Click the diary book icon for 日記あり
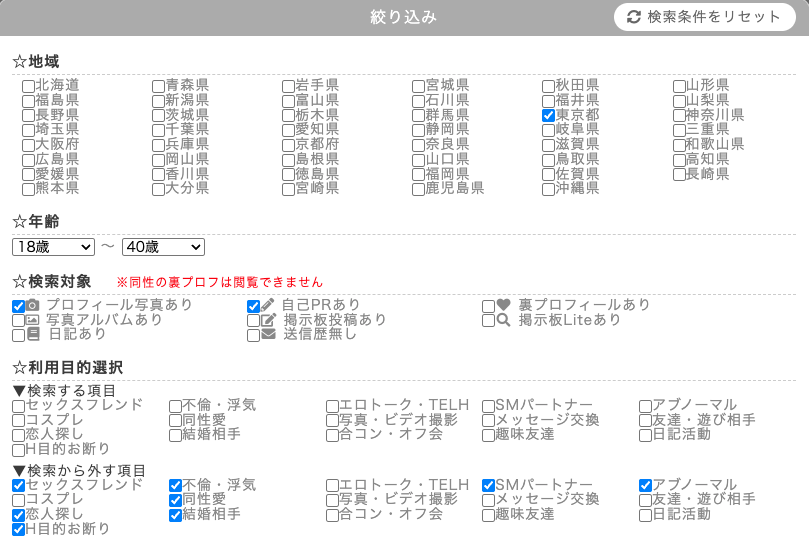The height and width of the screenshot is (550, 809). click(x=33, y=335)
